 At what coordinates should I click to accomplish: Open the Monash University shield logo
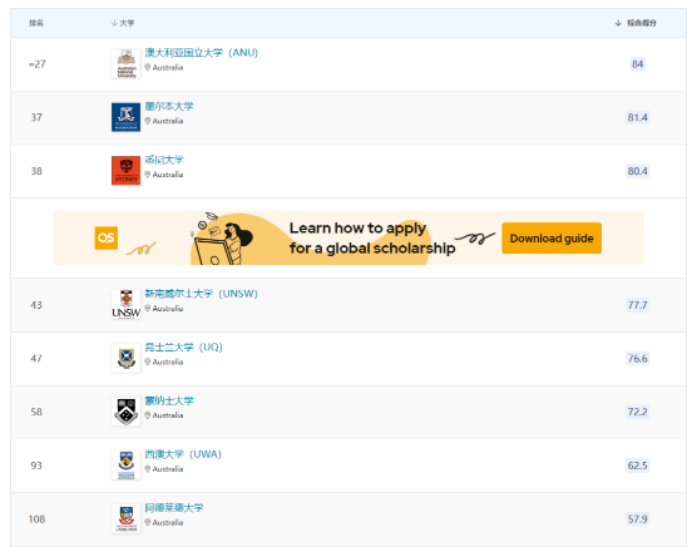(x=126, y=411)
